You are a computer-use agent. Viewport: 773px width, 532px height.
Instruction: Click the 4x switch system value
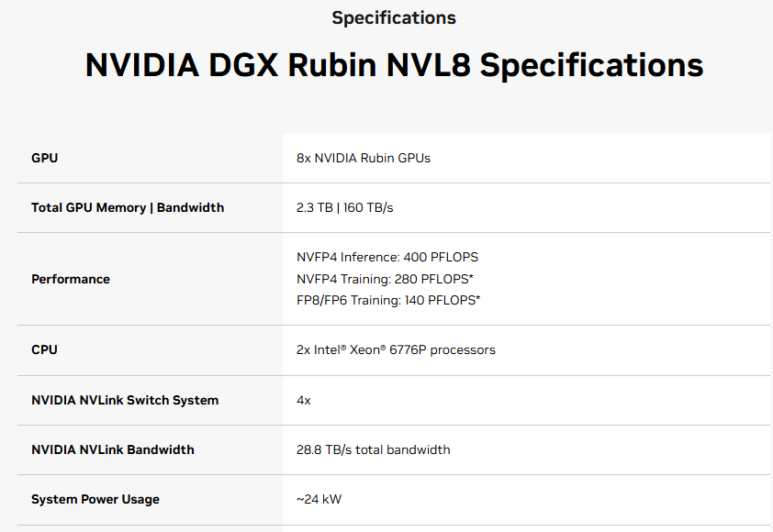tap(304, 400)
